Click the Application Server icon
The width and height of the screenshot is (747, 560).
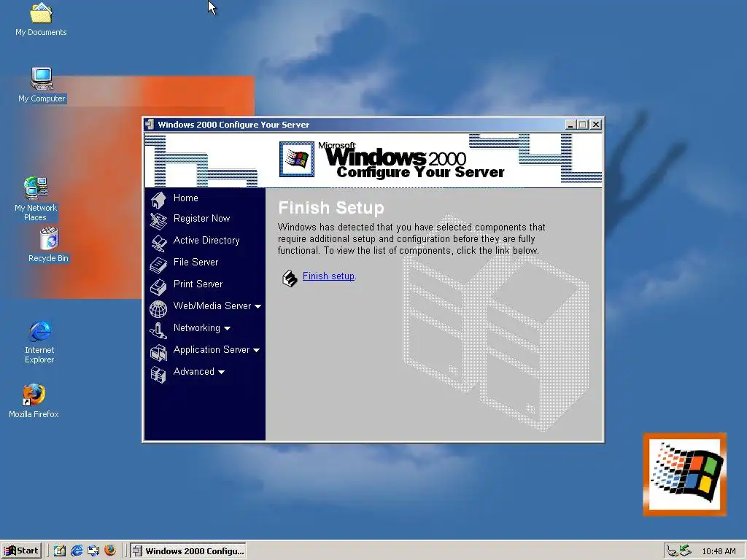(158, 353)
